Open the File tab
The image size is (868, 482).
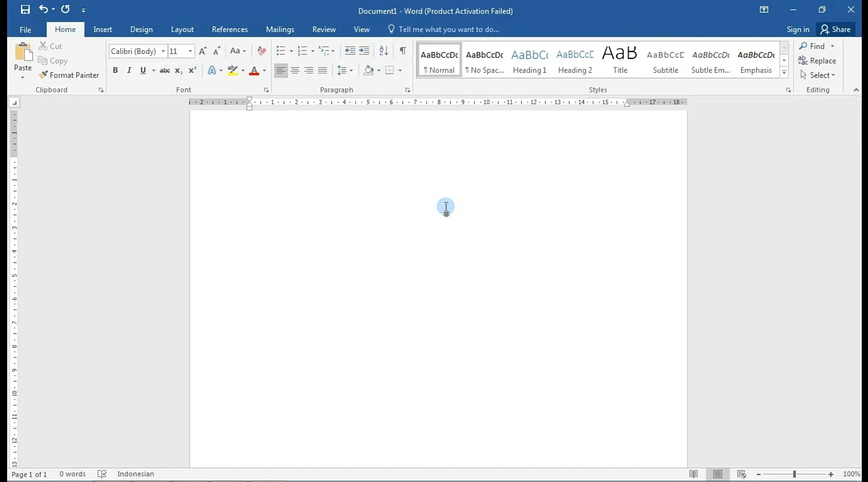coord(25,29)
